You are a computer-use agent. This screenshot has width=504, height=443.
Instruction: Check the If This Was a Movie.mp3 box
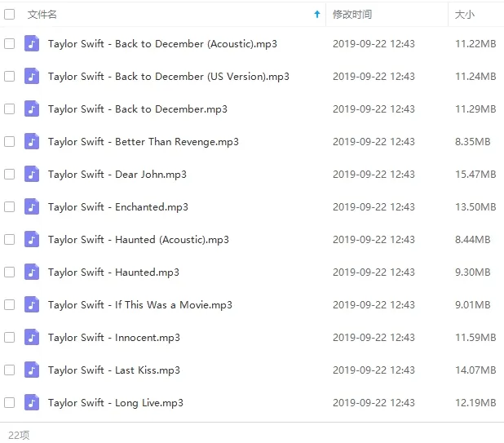(9, 304)
